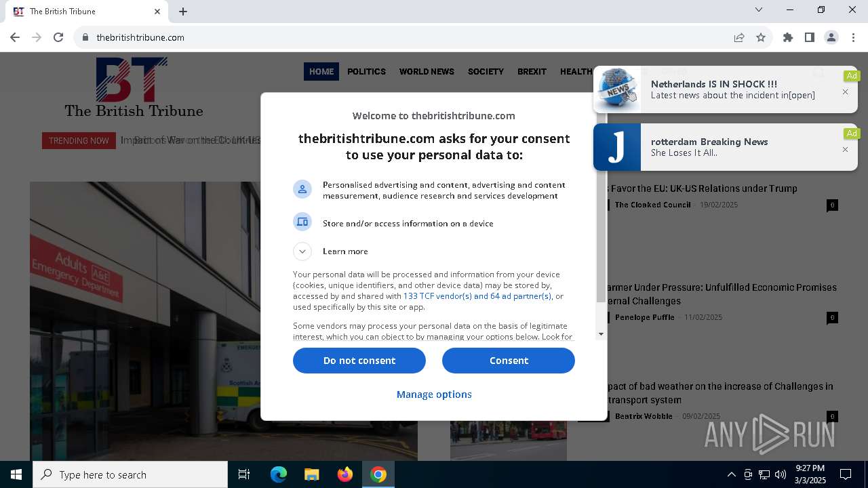The image size is (868, 488).
Task: Open author The Cloaked Council
Action: coord(652,205)
